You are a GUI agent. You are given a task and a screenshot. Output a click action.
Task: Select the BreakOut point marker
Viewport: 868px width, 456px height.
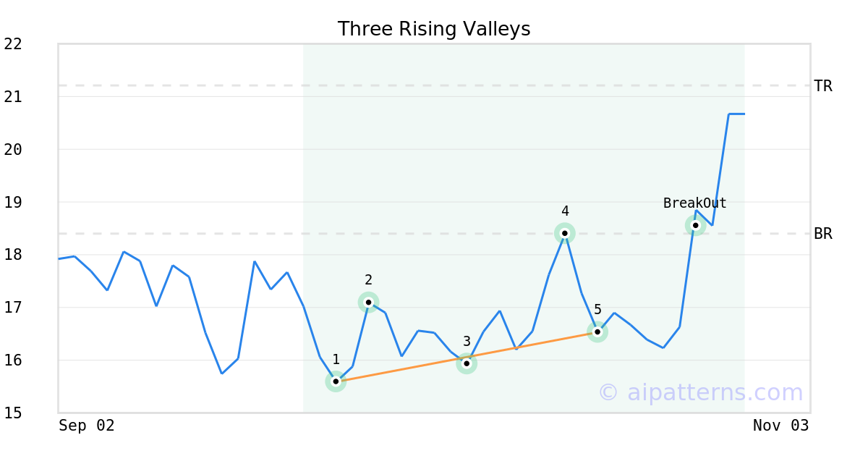(x=695, y=225)
